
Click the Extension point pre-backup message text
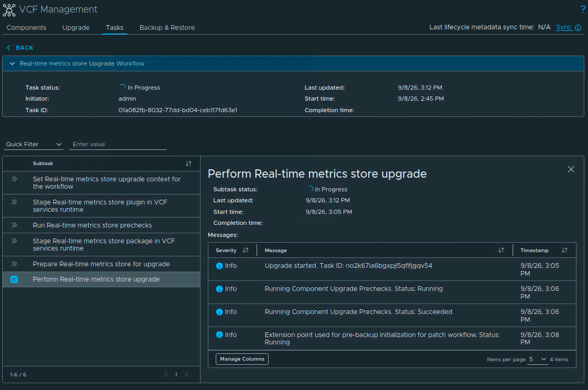(383, 339)
